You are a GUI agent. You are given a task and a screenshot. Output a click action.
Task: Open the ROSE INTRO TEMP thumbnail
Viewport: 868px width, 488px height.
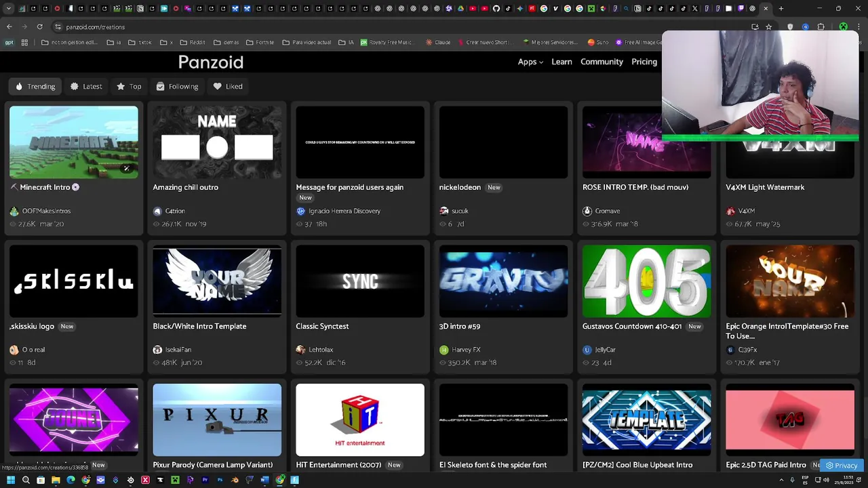click(x=647, y=142)
